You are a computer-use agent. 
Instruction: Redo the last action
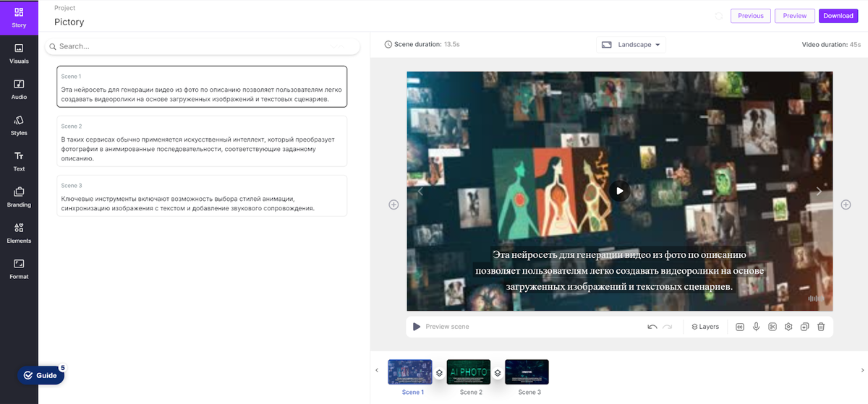[x=667, y=327]
